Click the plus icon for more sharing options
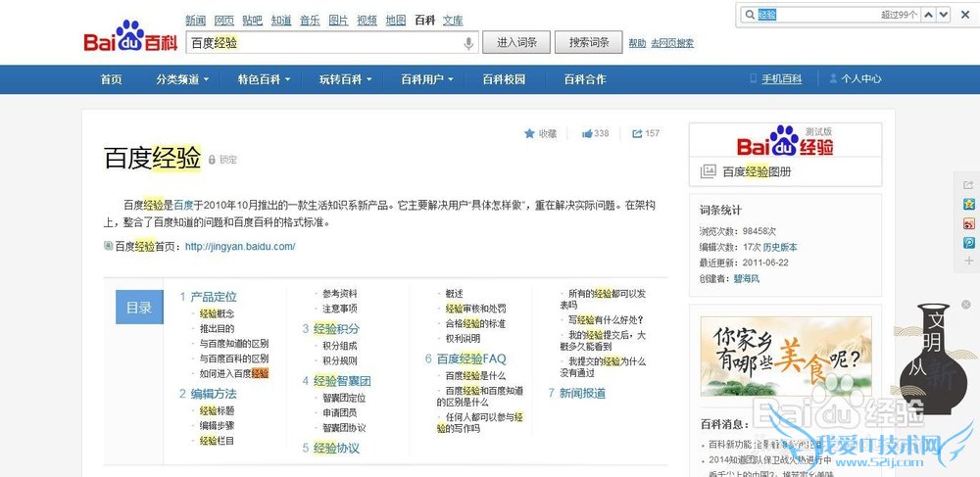The width and height of the screenshot is (980, 477). 969,261
